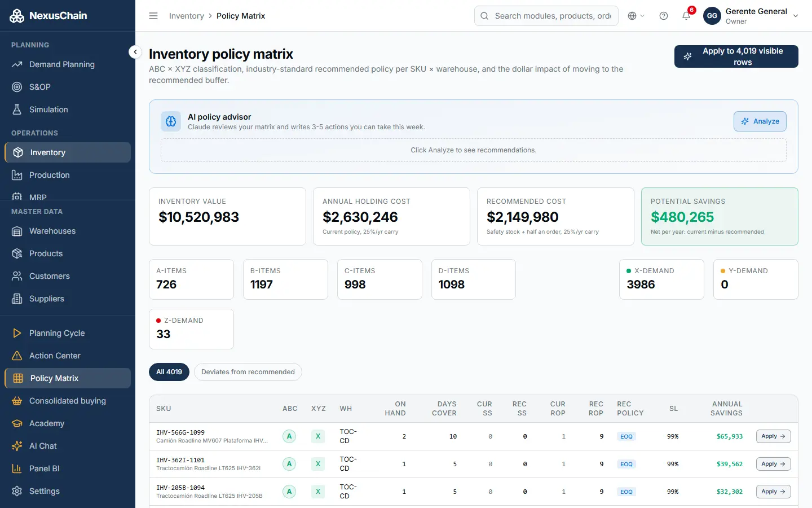Click the Policy Matrix grid icon
This screenshot has width=812, height=508.
coord(18,378)
